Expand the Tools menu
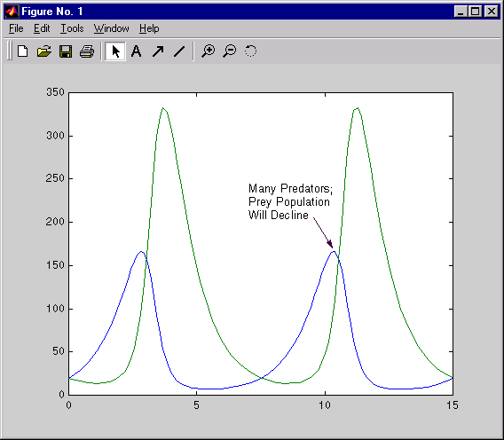Image resolution: width=504 pixels, height=440 pixels. [x=72, y=28]
